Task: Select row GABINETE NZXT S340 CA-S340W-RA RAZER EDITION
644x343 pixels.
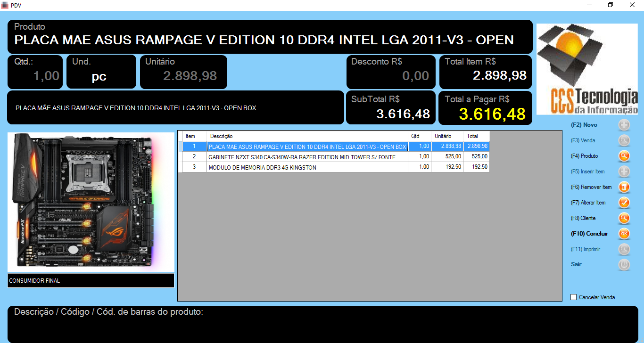Action: point(334,156)
